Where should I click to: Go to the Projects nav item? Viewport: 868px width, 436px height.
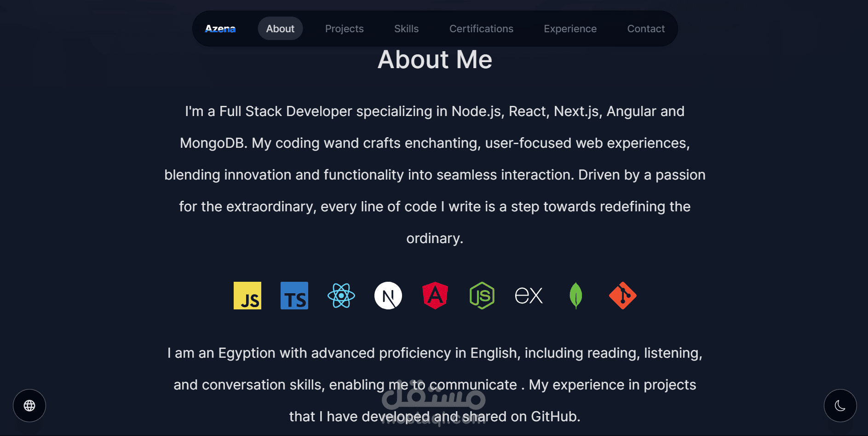pos(345,29)
